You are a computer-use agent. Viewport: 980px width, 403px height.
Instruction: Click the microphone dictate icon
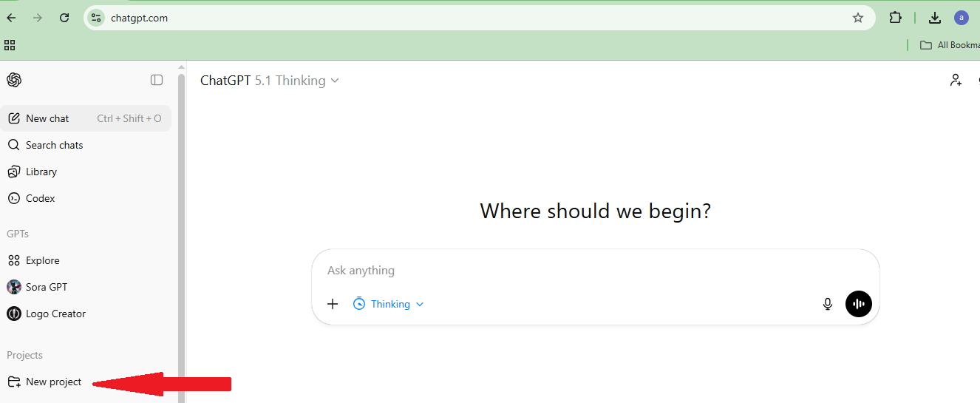coord(828,304)
